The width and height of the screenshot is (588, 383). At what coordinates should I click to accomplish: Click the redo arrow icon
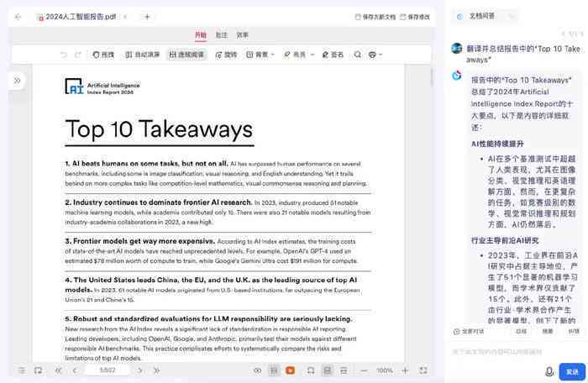tap(77, 55)
